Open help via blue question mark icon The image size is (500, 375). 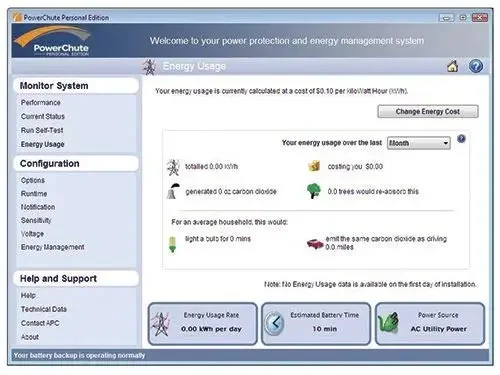pos(476,66)
